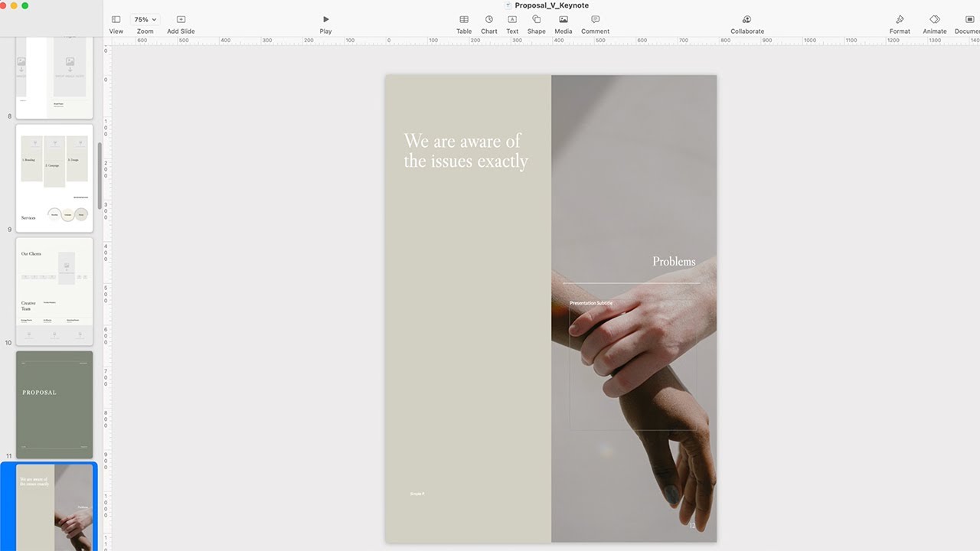Select slide 8 thumbnail
Image resolution: width=980 pixels, height=551 pixels.
tap(54, 77)
